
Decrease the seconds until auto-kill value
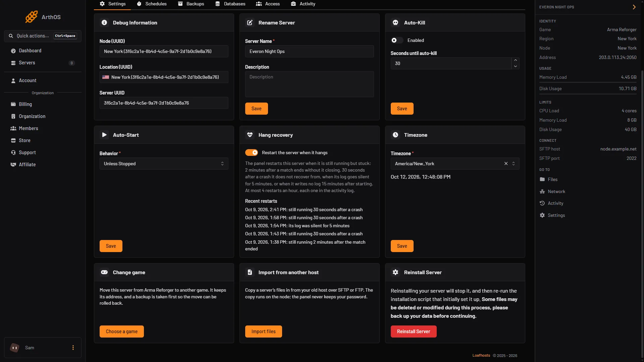pyautogui.click(x=516, y=66)
